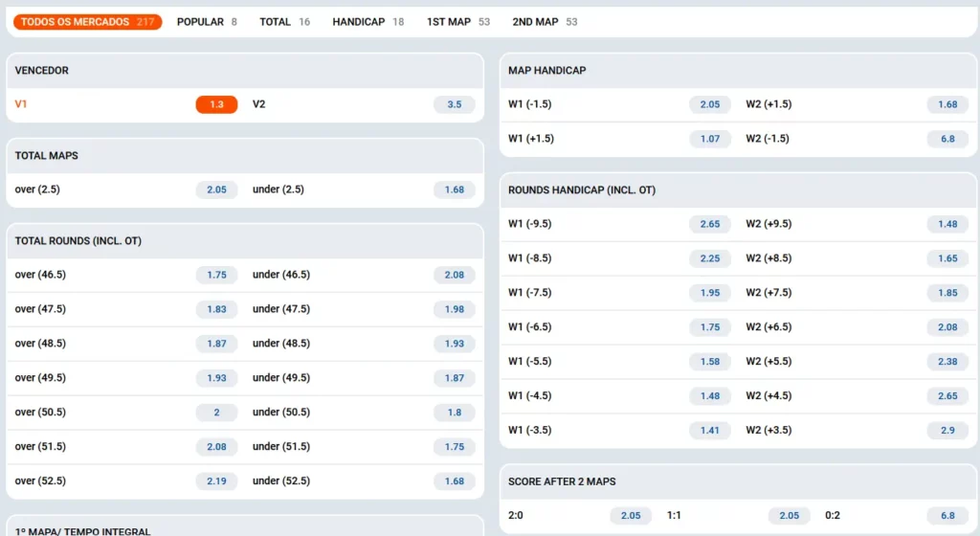980x536 pixels.
Task: Select under (47.5) odds 1.98
Action: 455,309
